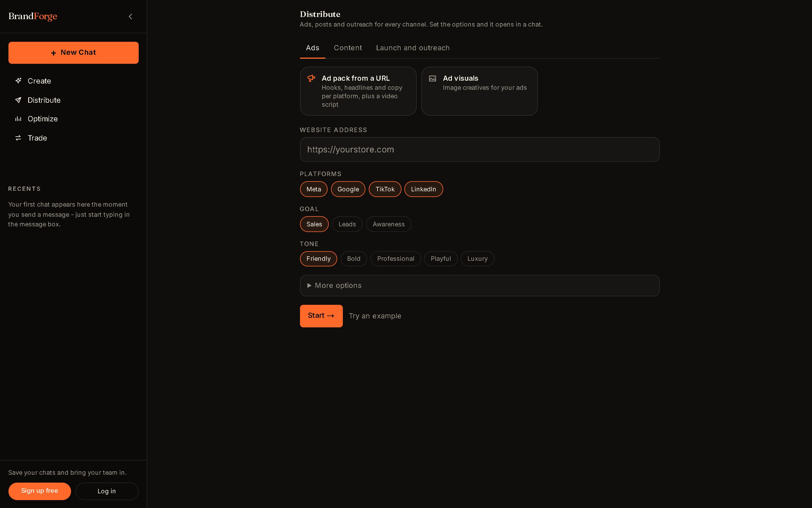The image size is (812, 508).
Task: Focus the website address input field
Action: click(480, 150)
